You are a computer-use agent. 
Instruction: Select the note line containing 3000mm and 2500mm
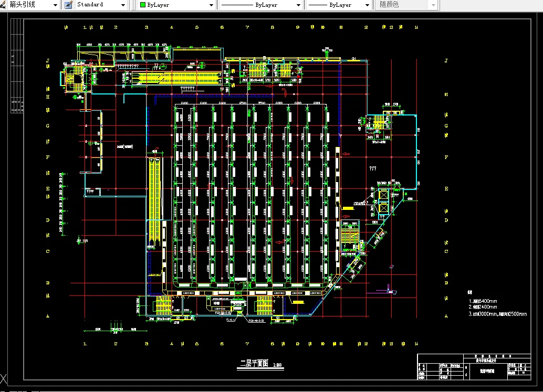[498, 314]
